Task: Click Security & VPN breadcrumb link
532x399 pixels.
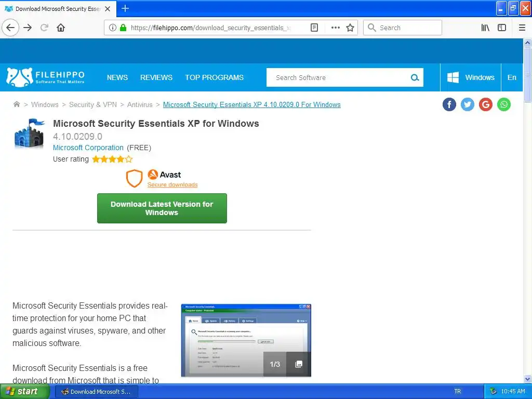Action: click(93, 104)
